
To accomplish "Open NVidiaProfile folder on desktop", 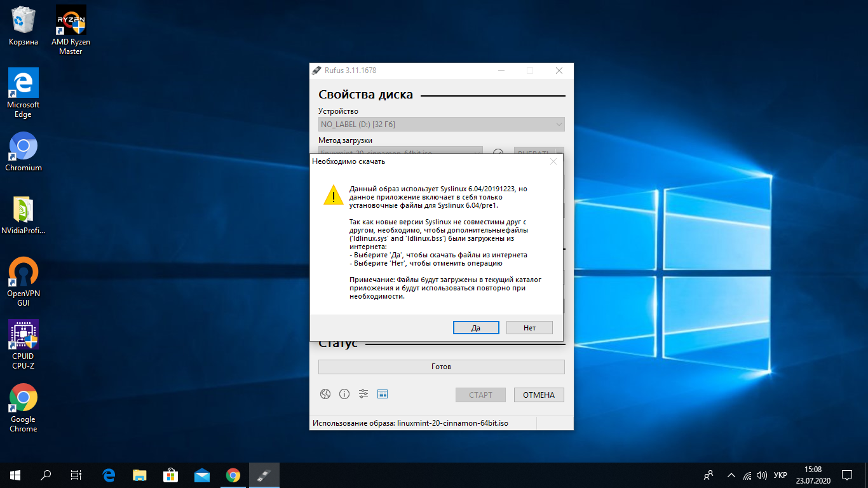I will (x=24, y=216).
